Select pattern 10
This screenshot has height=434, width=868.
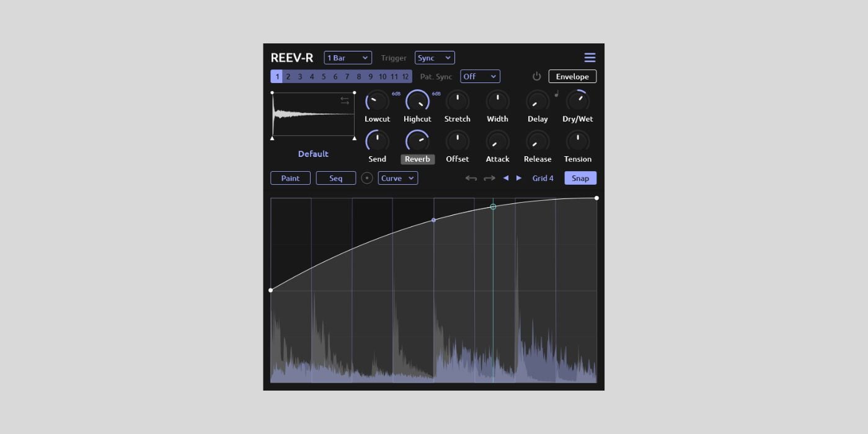pos(383,76)
